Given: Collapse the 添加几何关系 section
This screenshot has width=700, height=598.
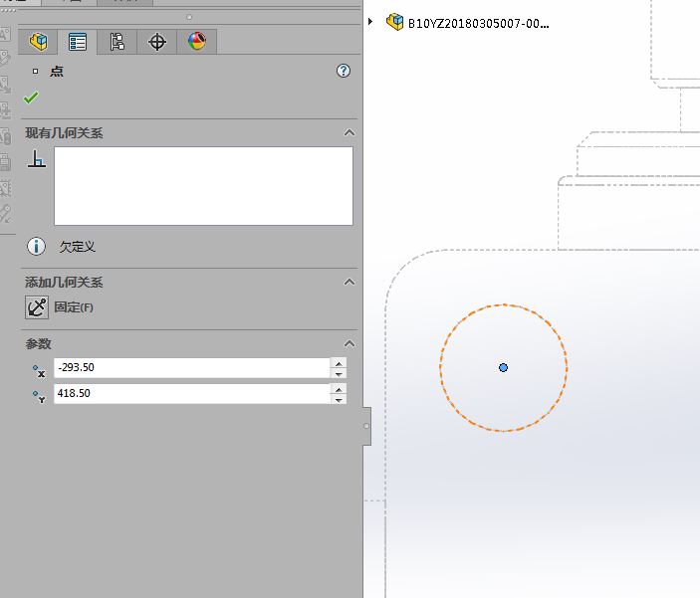Looking at the screenshot, I should tap(349, 283).
